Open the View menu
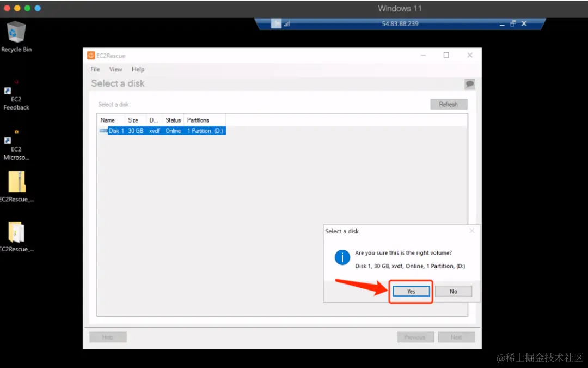The image size is (588, 368). (x=115, y=69)
